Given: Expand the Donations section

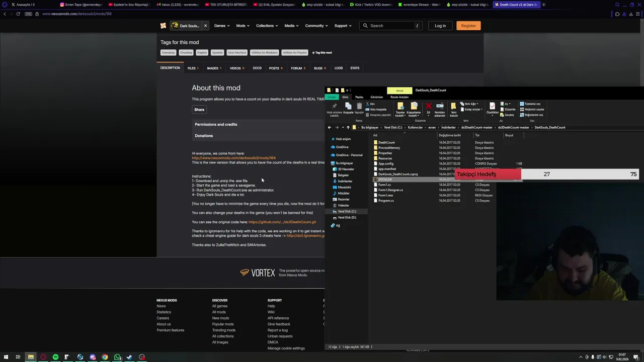Looking at the screenshot, I should point(204,136).
